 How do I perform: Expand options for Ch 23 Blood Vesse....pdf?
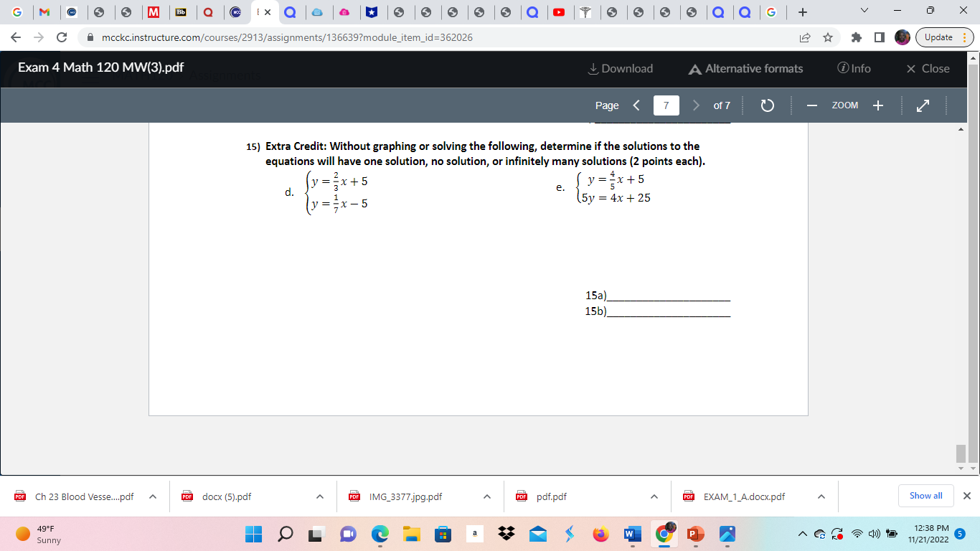[153, 496]
